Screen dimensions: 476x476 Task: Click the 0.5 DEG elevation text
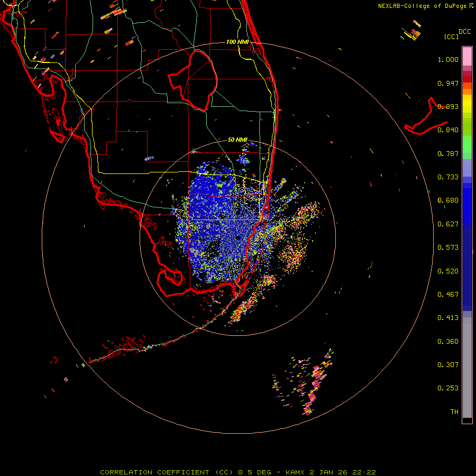click(x=255, y=472)
